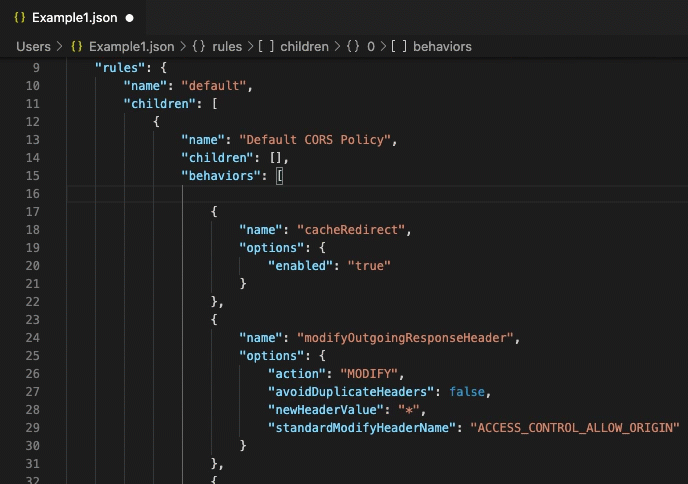The height and width of the screenshot is (484, 688).
Task: Click the braces icon before Example1.json breadcrumb
Action: click(77, 47)
